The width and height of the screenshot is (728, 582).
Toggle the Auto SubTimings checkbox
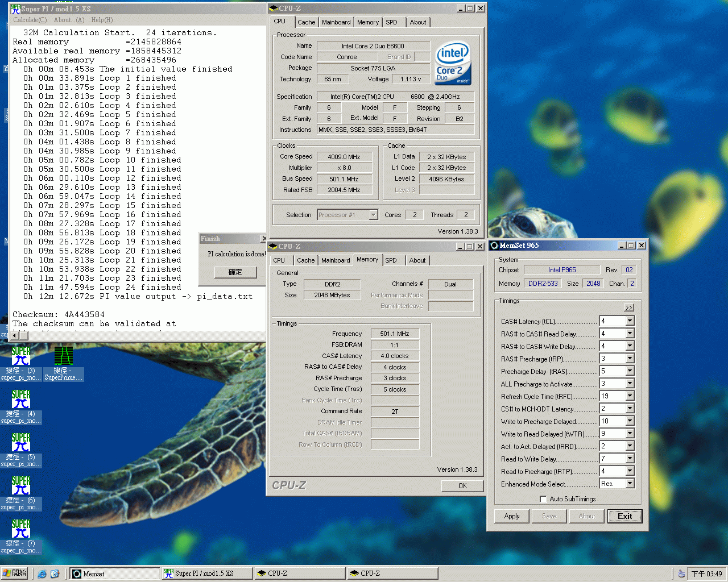[543, 499]
